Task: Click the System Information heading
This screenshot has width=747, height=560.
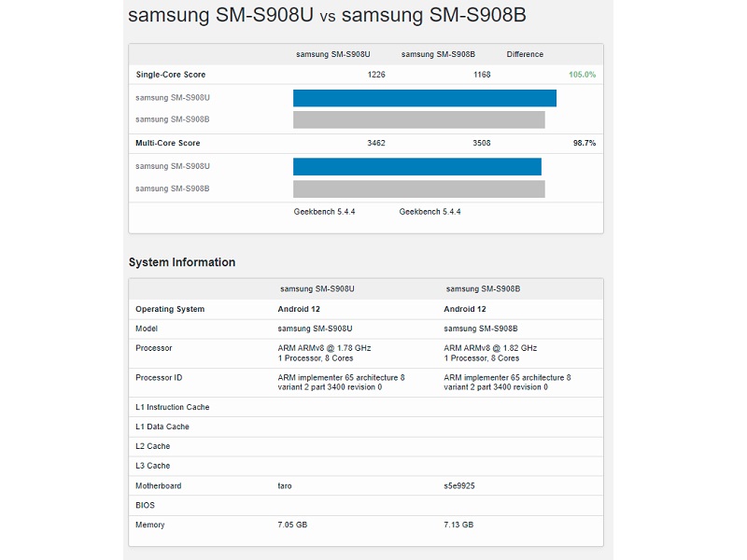Action: pyautogui.click(x=182, y=262)
